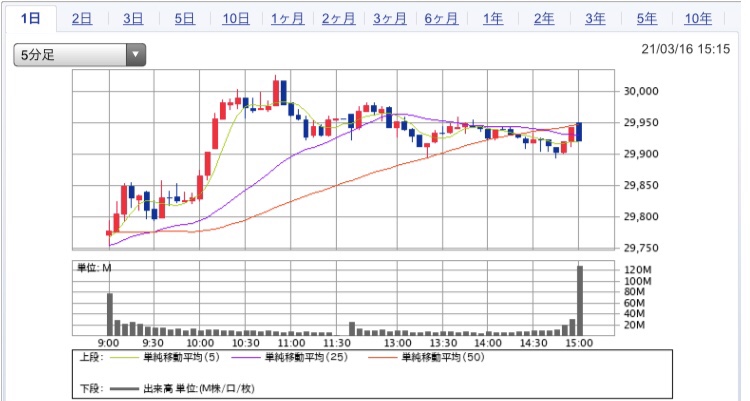Viewport: 750px width, 401px height.
Task: Click the 30,000 price axis label
Action: [x=641, y=91]
